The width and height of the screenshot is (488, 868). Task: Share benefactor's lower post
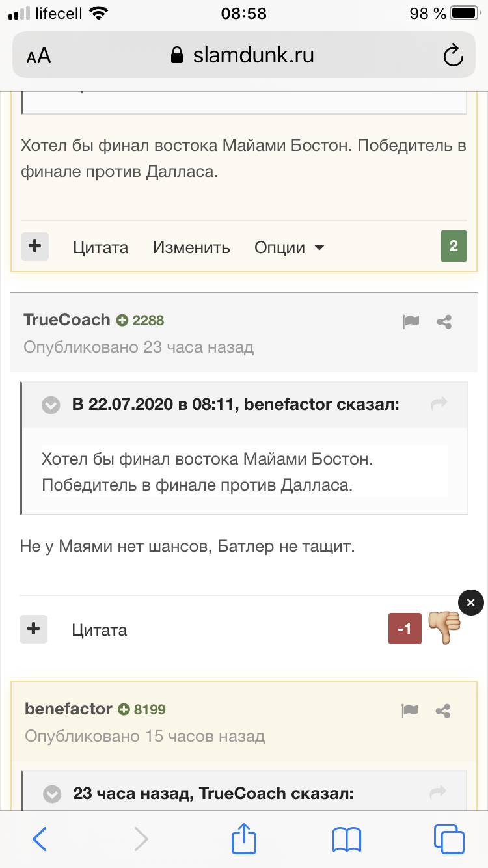coord(443,711)
